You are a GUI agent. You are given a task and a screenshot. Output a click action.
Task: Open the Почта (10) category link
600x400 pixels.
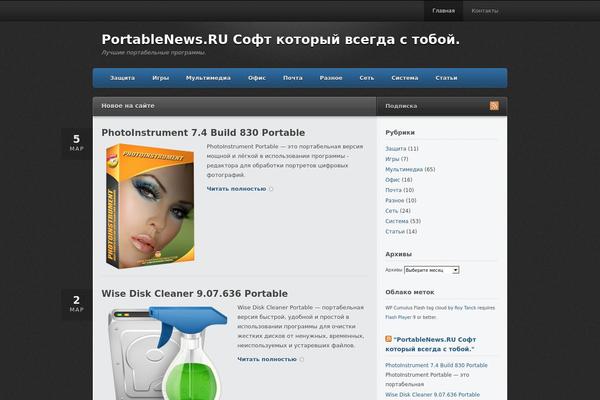[393, 190]
